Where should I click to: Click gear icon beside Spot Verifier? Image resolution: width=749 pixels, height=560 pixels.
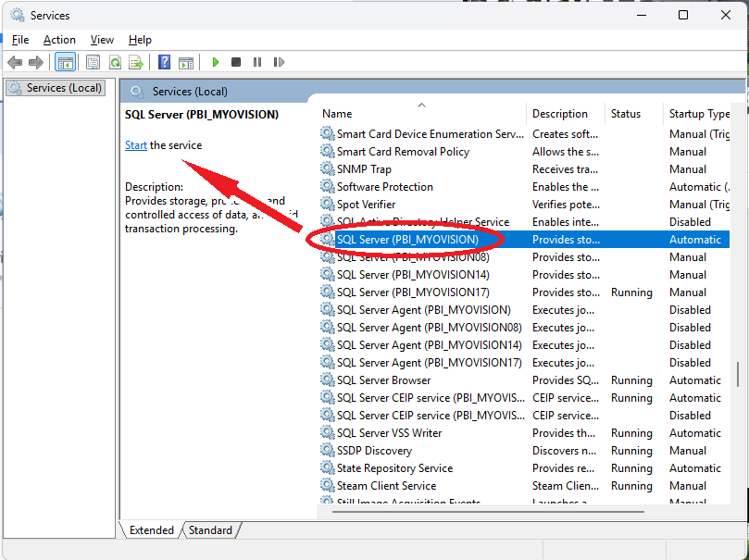327,205
